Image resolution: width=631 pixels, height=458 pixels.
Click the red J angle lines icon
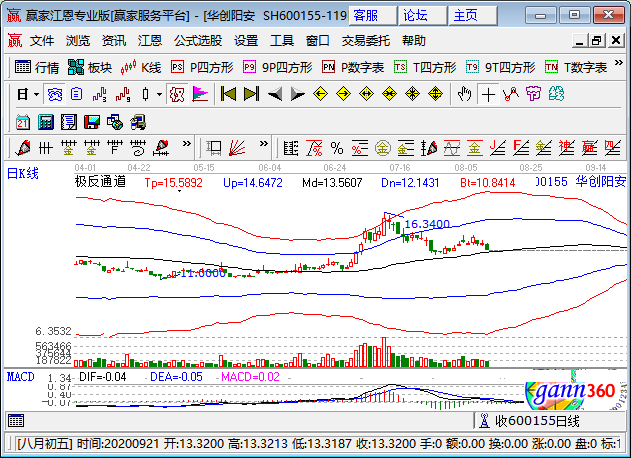coord(498,148)
